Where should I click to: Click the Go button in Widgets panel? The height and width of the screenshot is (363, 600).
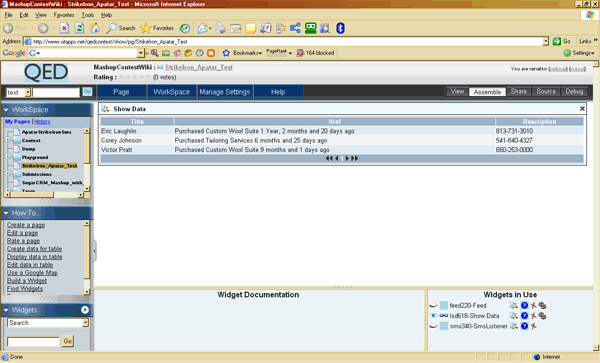click(x=68, y=341)
